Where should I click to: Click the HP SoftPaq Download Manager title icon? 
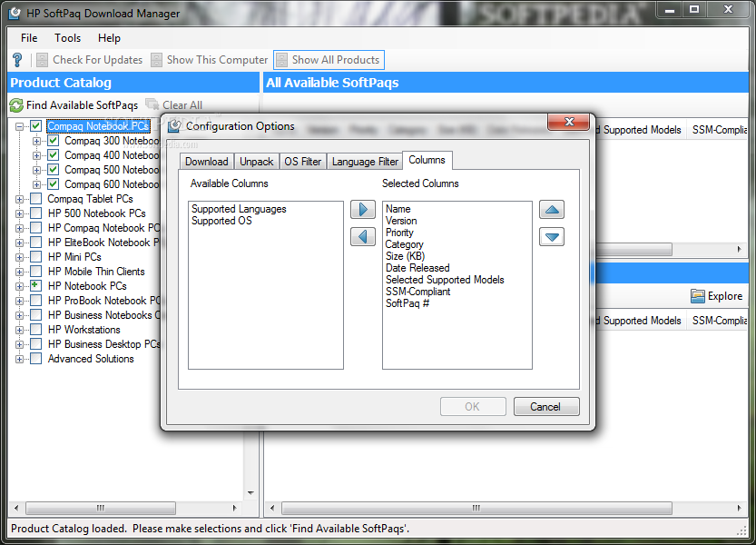[x=15, y=13]
